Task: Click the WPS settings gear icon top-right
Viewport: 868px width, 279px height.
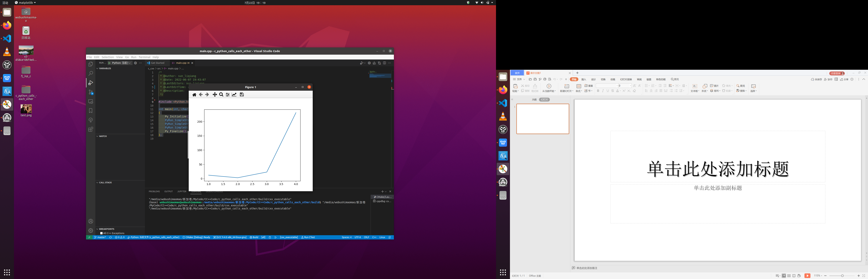Action: (852, 79)
